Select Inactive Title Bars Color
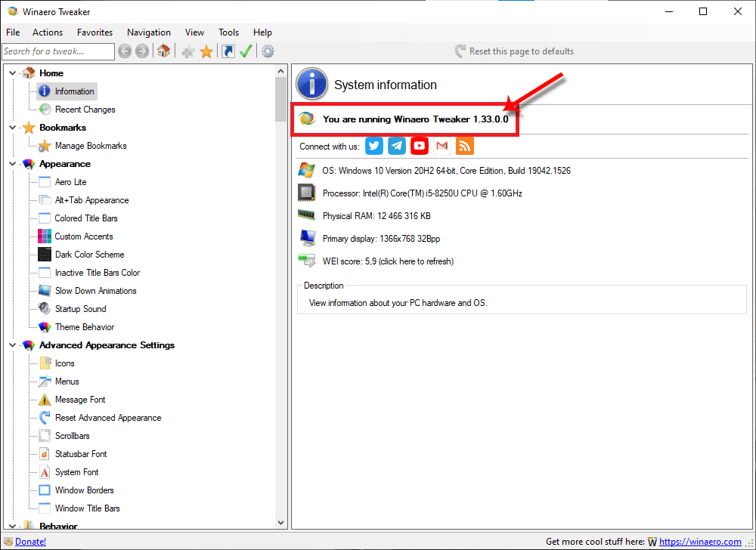 (98, 273)
